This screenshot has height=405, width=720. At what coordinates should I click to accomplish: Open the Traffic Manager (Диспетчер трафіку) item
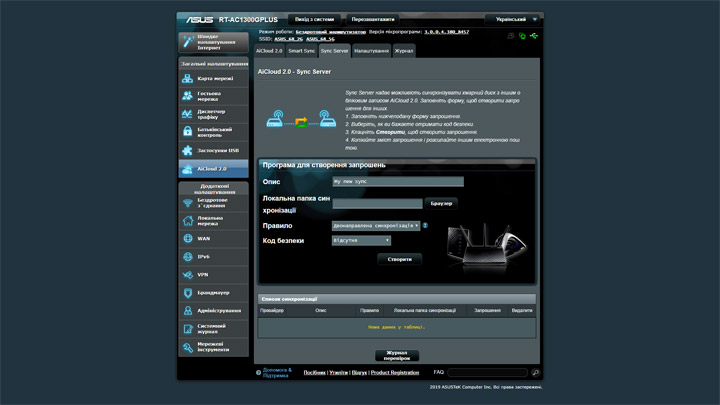tap(214, 114)
